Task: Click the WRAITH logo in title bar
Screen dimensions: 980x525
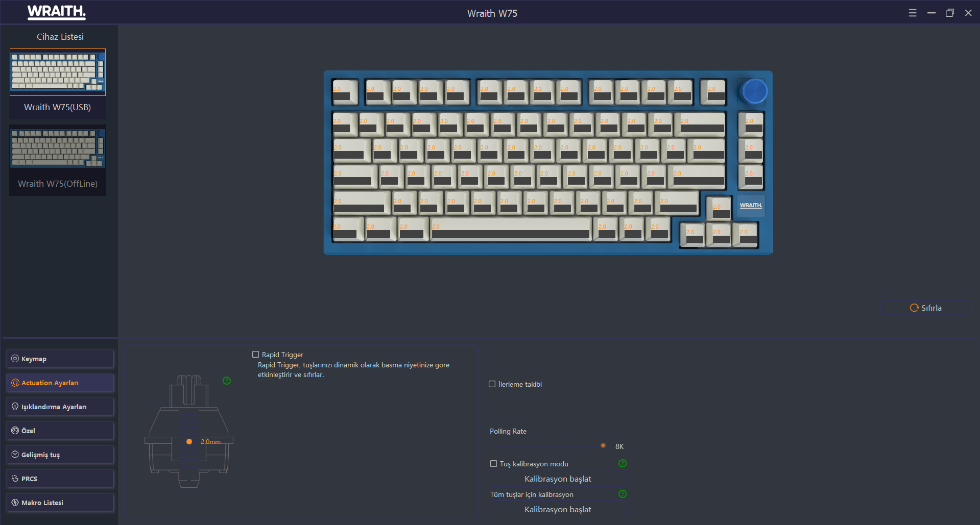Action: coord(56,12)
